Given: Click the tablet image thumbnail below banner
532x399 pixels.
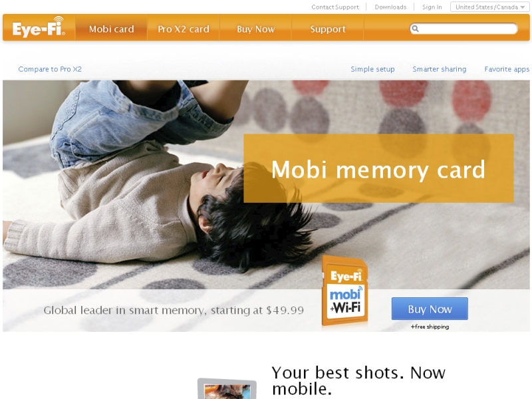Looking at the screenshot, I should point(227,388).
